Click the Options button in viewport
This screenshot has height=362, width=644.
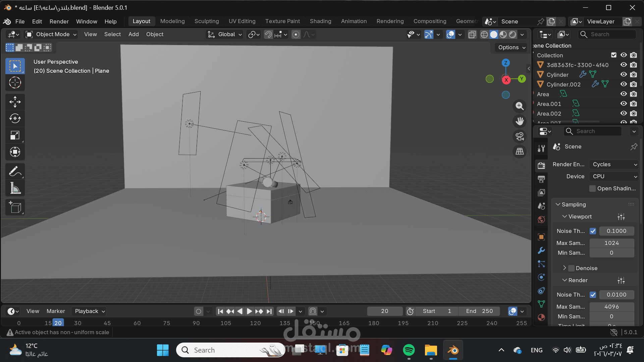(511, 47)
